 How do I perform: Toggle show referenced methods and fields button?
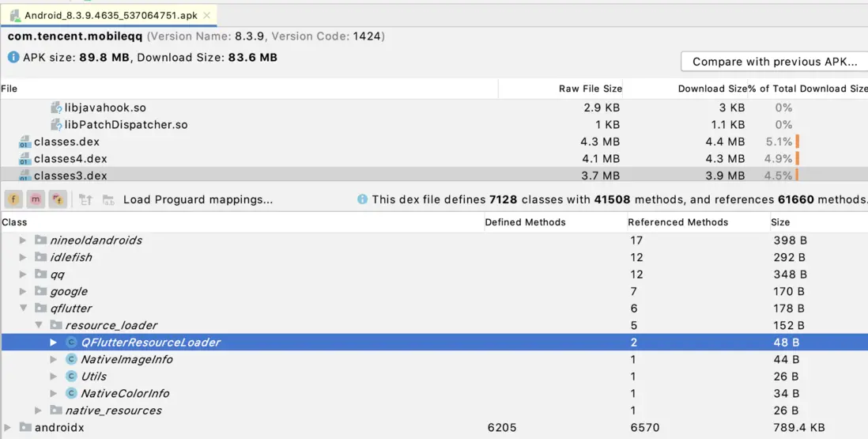click(58, 199)
